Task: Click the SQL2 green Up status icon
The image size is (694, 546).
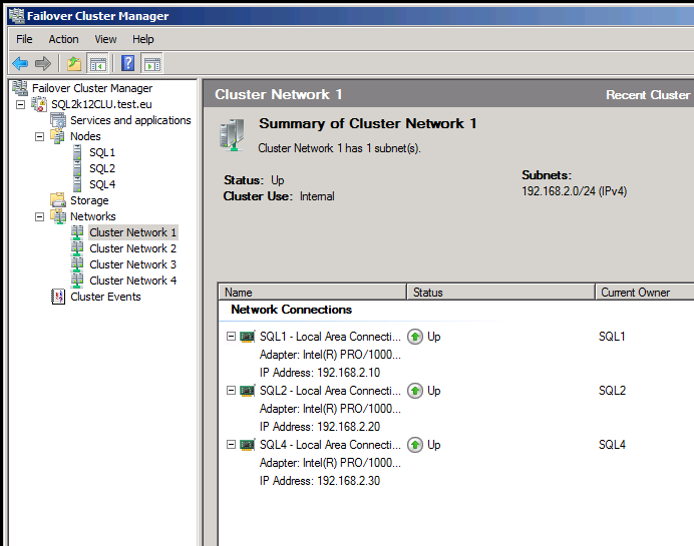Action: tap(415, 391)
